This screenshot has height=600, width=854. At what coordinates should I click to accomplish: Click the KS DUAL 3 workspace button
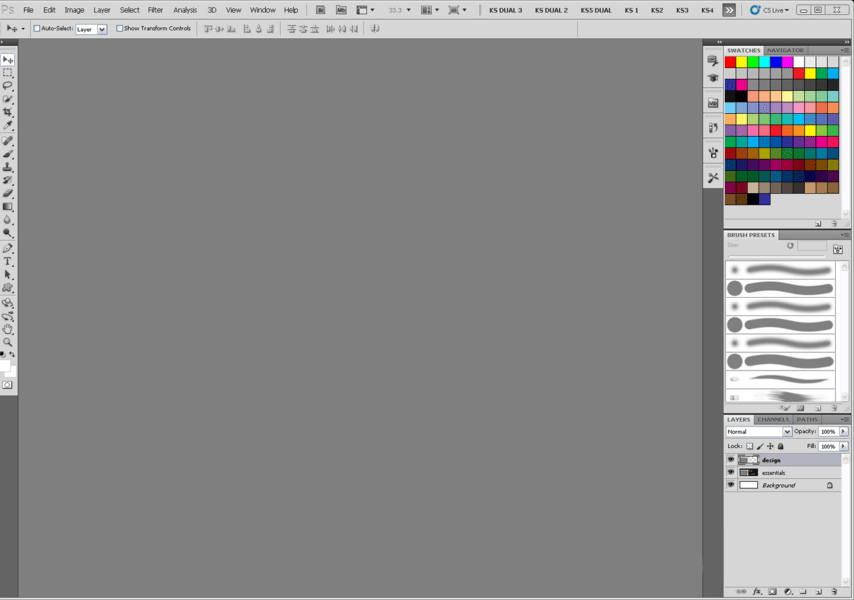(505, 9)
